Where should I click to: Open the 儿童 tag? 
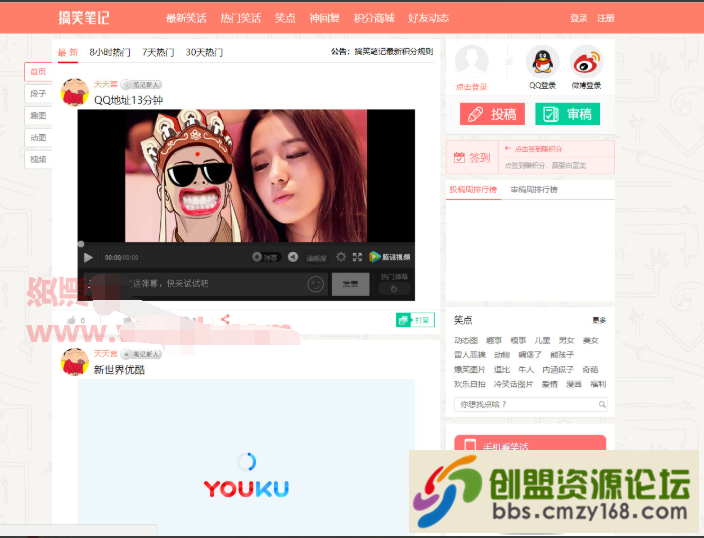542,340
